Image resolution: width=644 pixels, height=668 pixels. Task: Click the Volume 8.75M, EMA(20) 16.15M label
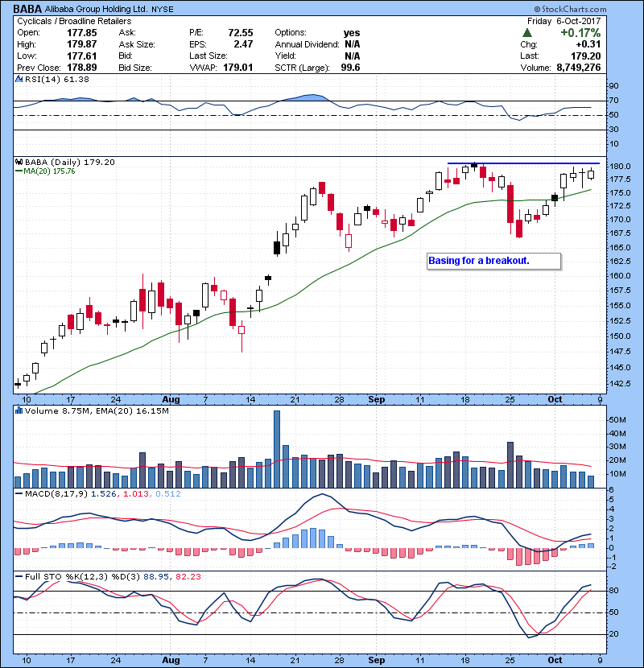pos(97,411)
